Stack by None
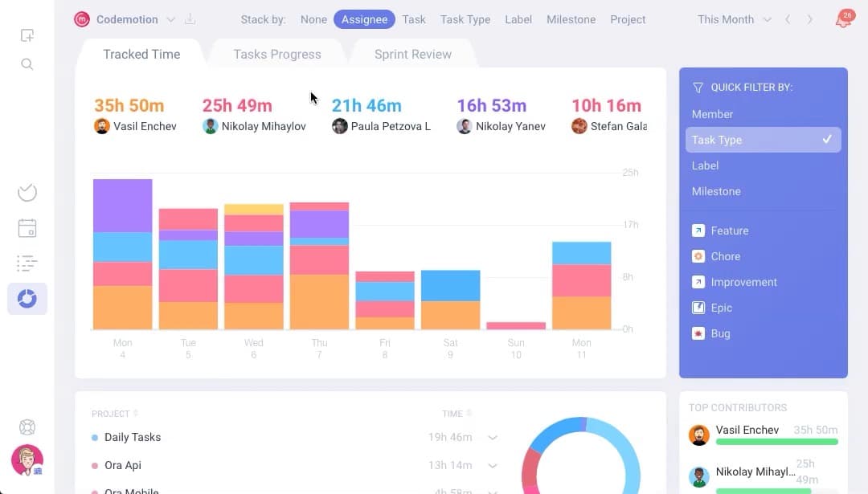Screen dimensions: 868x494 tap(314, 19)
